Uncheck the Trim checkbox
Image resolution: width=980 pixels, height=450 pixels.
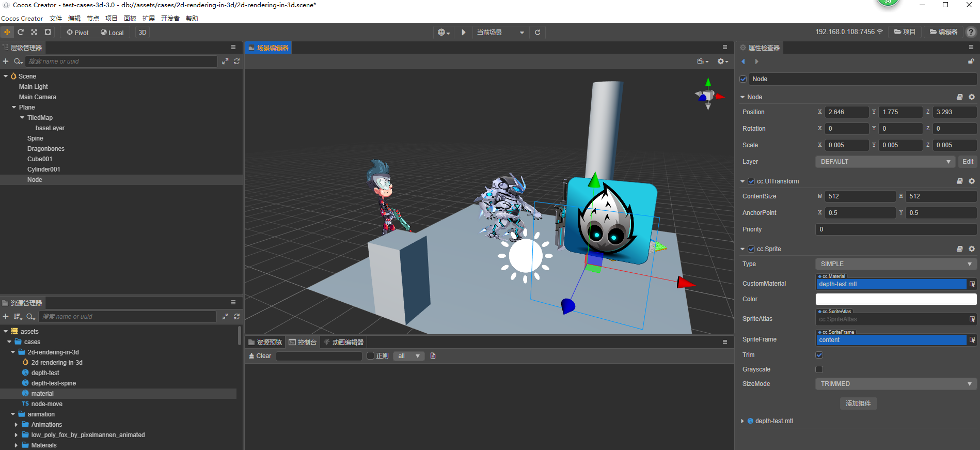tap(819, 355)
